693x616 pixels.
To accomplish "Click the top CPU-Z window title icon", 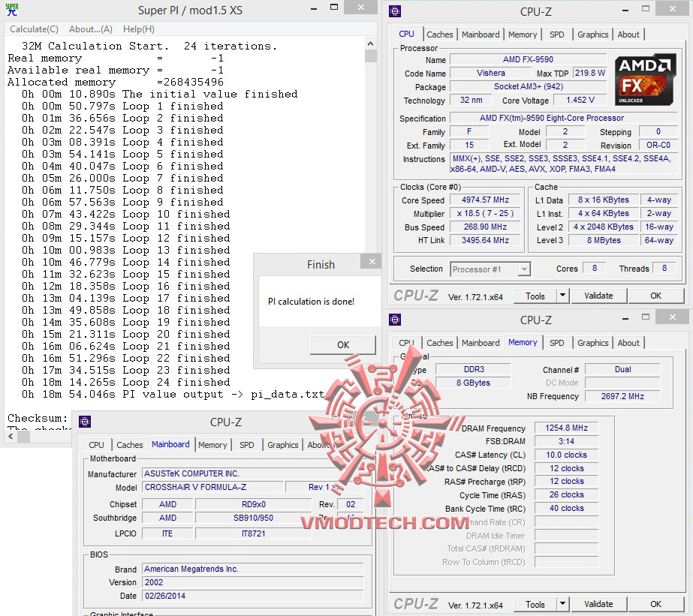I will pos(395,11).
